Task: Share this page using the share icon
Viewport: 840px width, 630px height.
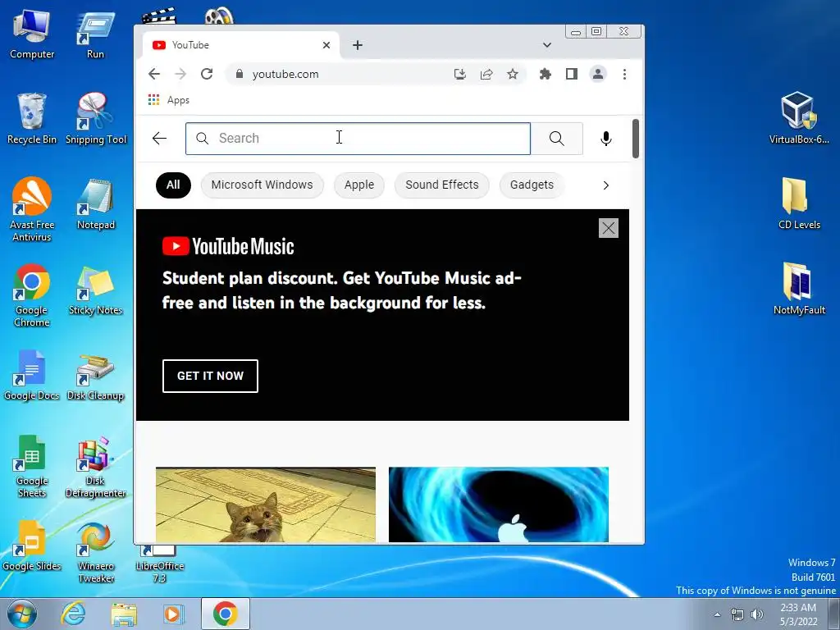Action: tap(486, 74)
